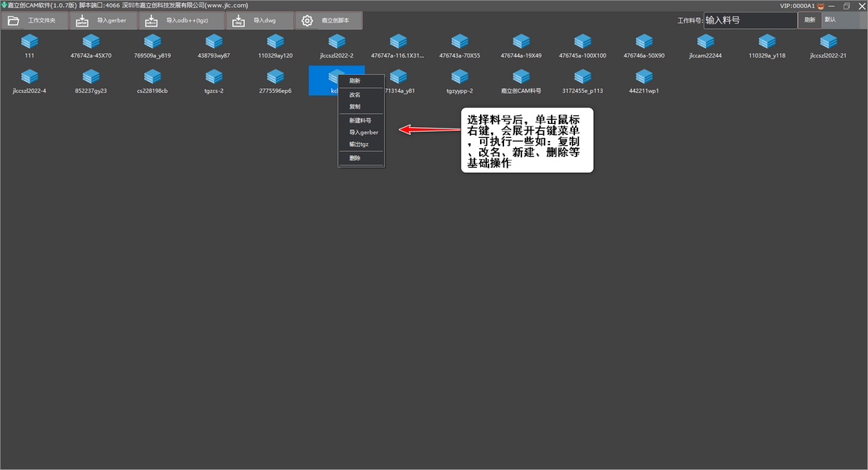Image resolution: width=868 pixels, height=470 pixels.
Task: Click the VIP:0000A1 label in title bar
Action: pos(797,5)
